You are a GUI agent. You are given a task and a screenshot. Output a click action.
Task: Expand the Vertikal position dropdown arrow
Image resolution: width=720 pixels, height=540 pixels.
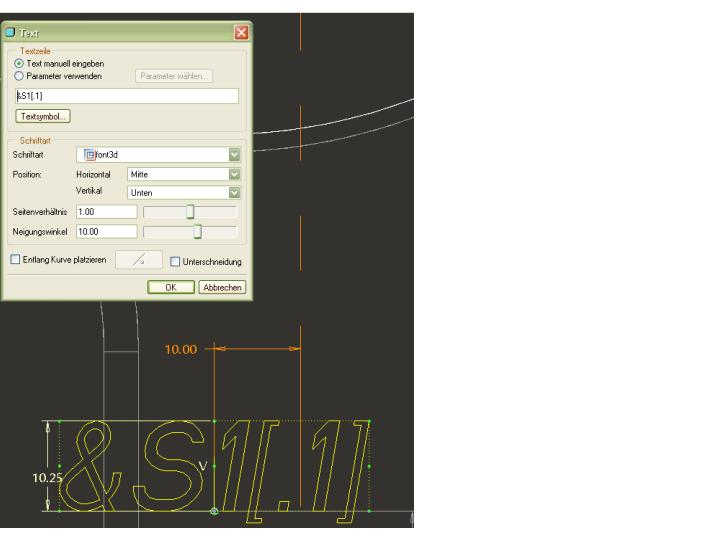pos(234,193)
